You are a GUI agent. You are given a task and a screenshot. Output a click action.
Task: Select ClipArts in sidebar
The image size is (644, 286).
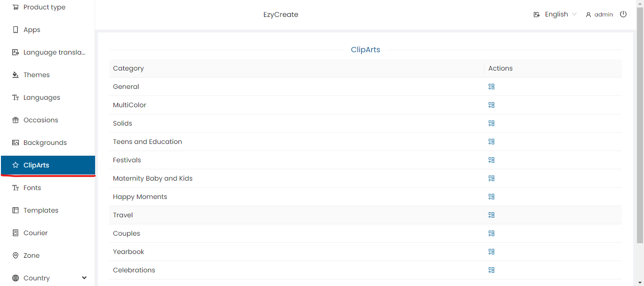tap(48, 165)
